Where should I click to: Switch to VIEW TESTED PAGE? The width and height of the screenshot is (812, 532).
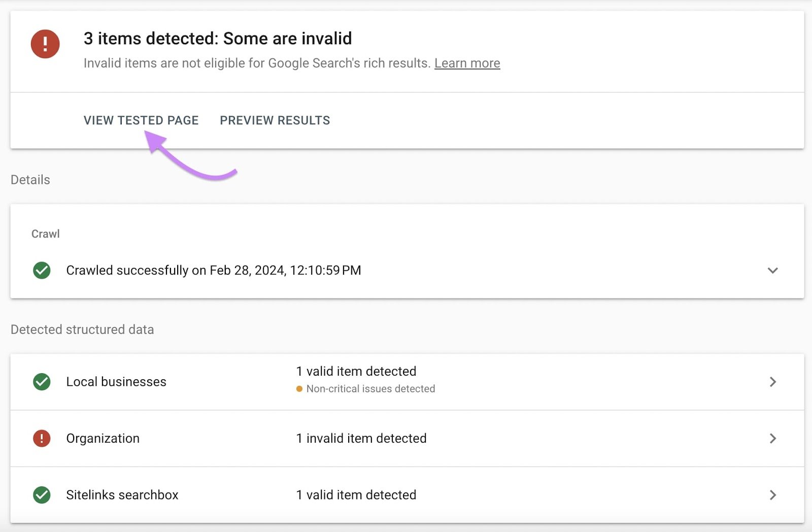(141, 120)
